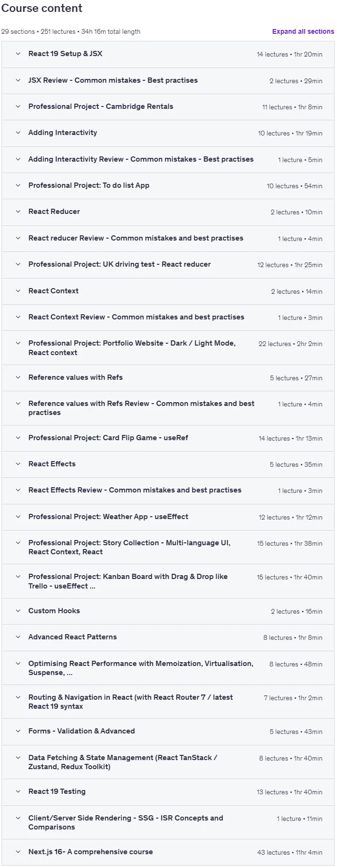Click Routing & Navigation in React section
337x868 pixels.
[x=168, y=702]
